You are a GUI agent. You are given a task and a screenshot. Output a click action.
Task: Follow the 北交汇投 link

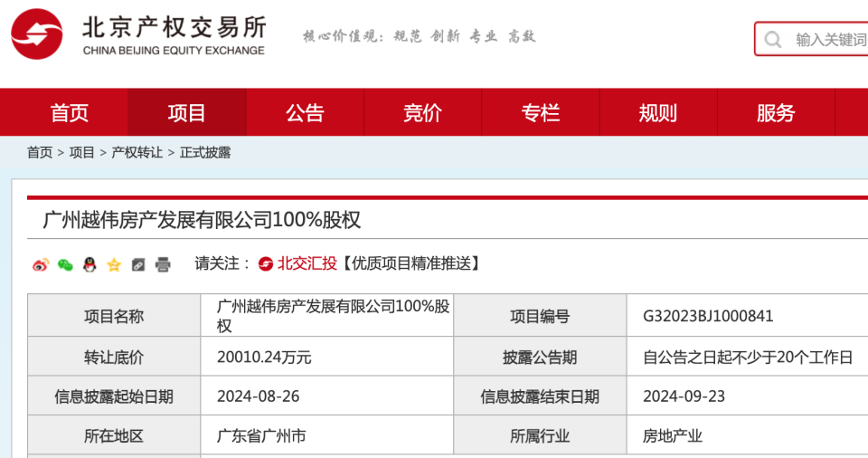[307, 263]
